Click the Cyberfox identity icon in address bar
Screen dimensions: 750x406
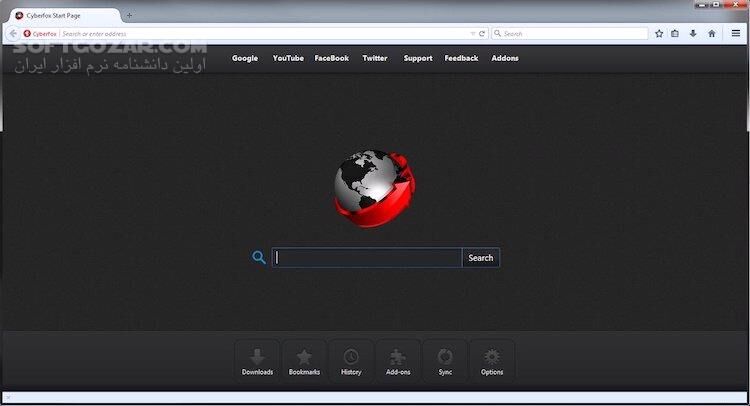point(27,33)
